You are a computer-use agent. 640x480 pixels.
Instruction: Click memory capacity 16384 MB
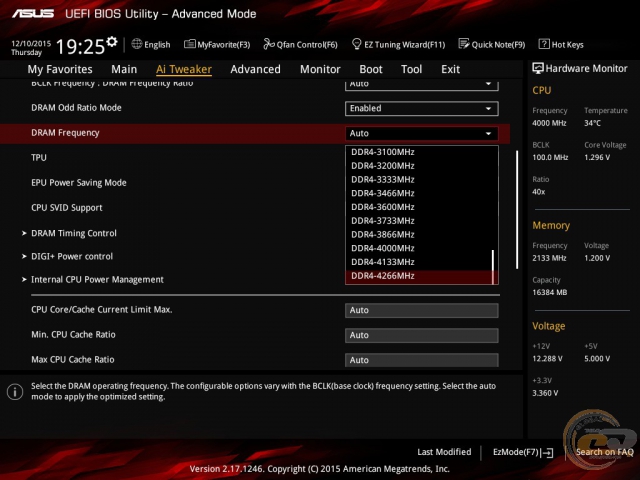[x=550, y=293]
